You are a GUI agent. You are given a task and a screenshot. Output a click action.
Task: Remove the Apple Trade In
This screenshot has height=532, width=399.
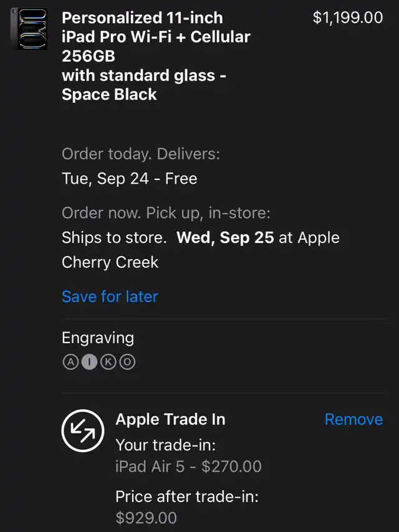[x=354, y=419]
